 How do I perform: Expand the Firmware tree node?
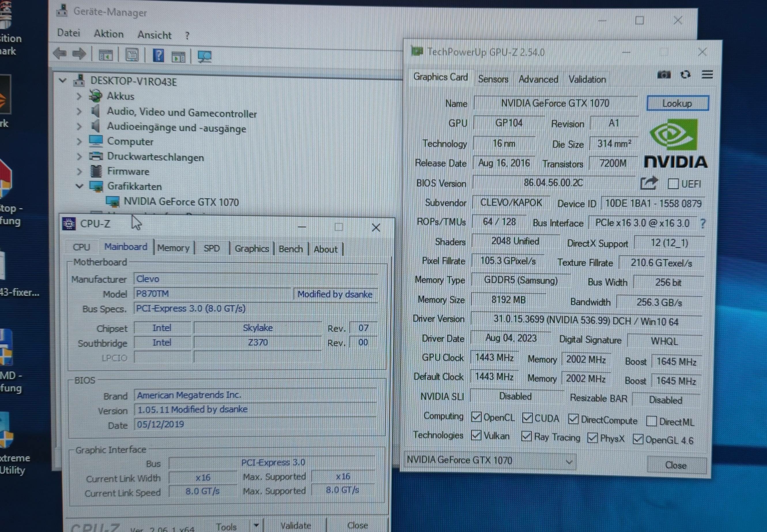point(79,171)
